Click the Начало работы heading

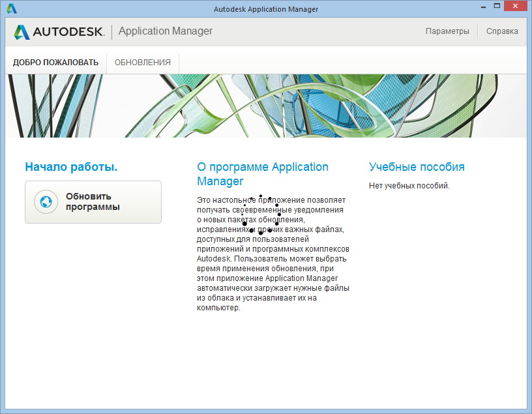pos(71,167)
